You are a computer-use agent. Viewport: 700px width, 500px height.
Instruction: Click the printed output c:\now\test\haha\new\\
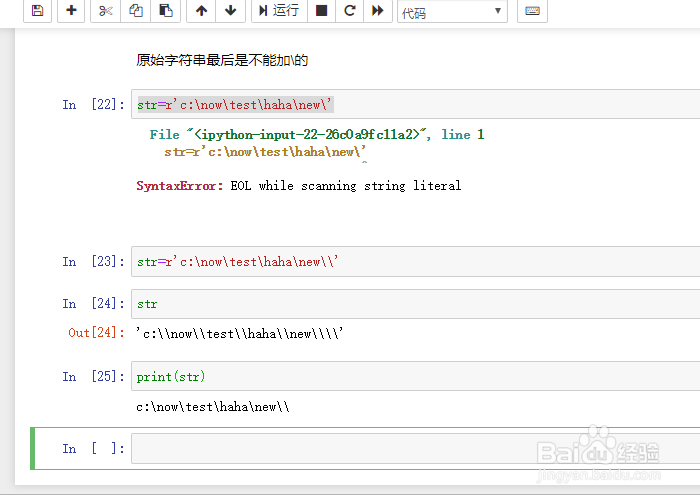(x=213, y=407)
